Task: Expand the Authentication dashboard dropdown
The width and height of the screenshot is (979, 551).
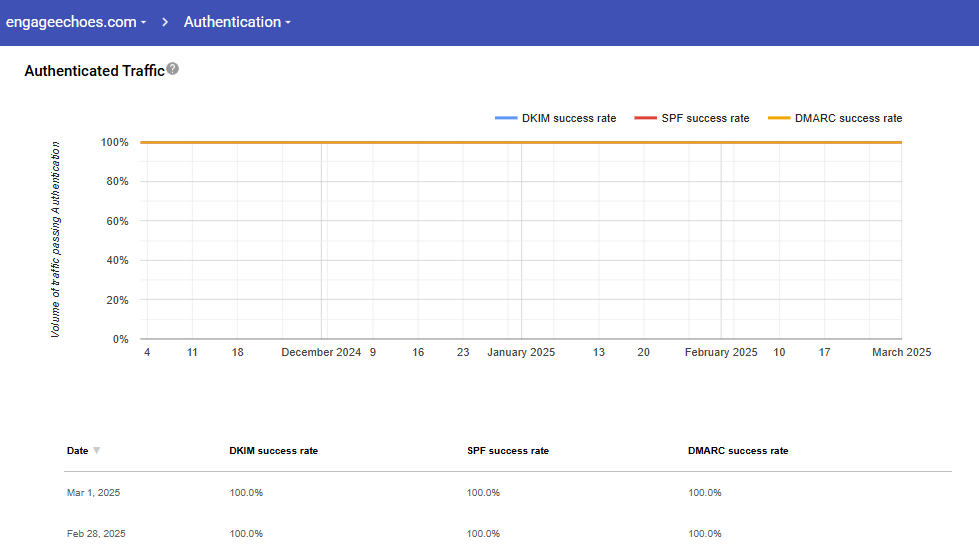Action: (x=237, y=22)
